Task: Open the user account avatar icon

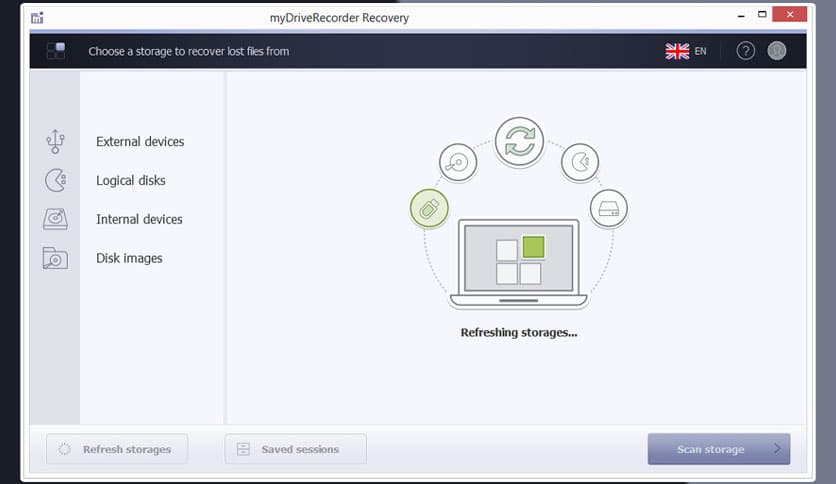Action: [x=777, y=51]
